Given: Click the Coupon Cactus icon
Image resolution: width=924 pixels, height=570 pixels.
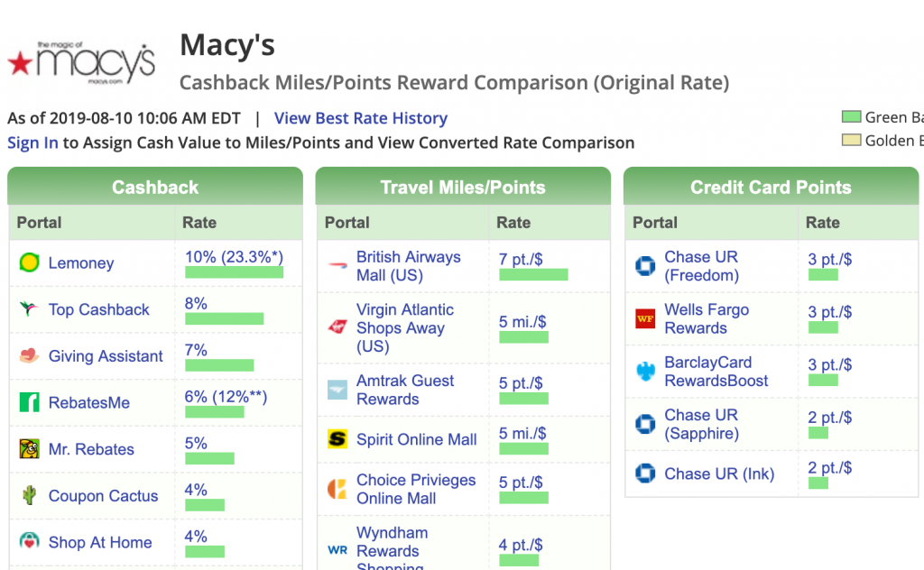Looking at the screenshot, I should [30, 495].
